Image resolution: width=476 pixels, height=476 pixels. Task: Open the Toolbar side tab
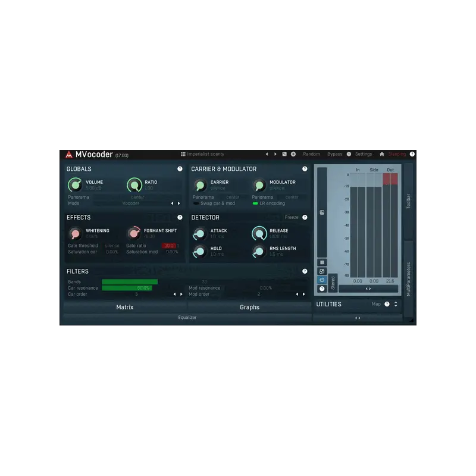(x=408, y=201)
